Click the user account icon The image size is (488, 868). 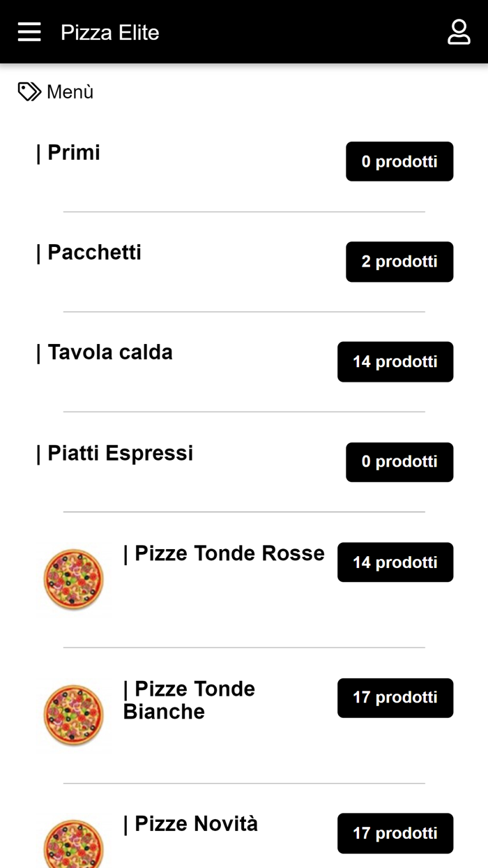point(459,31)
